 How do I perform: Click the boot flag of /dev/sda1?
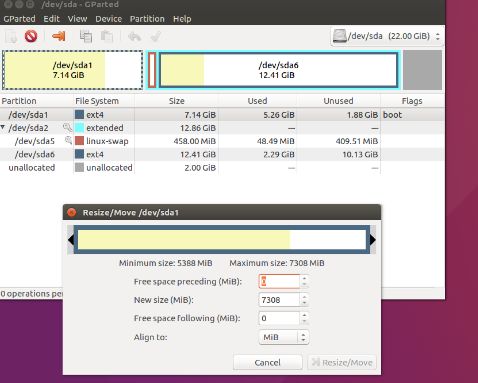click(392, 115)
